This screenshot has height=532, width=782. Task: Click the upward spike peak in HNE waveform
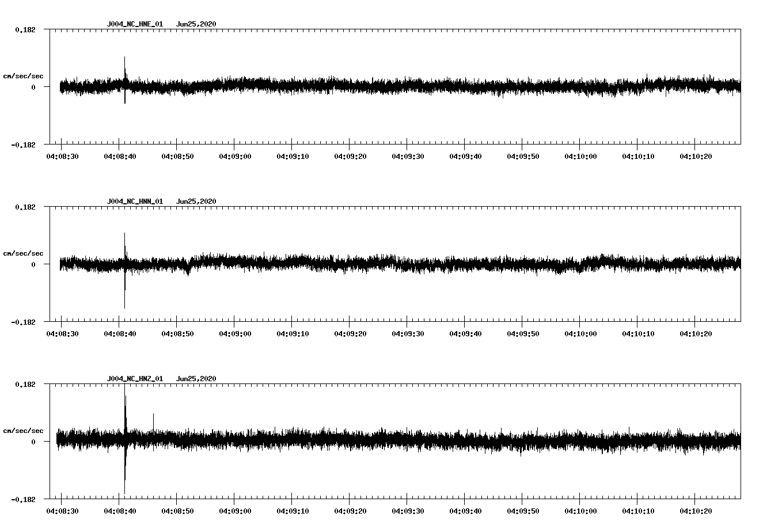click(124, 59)
